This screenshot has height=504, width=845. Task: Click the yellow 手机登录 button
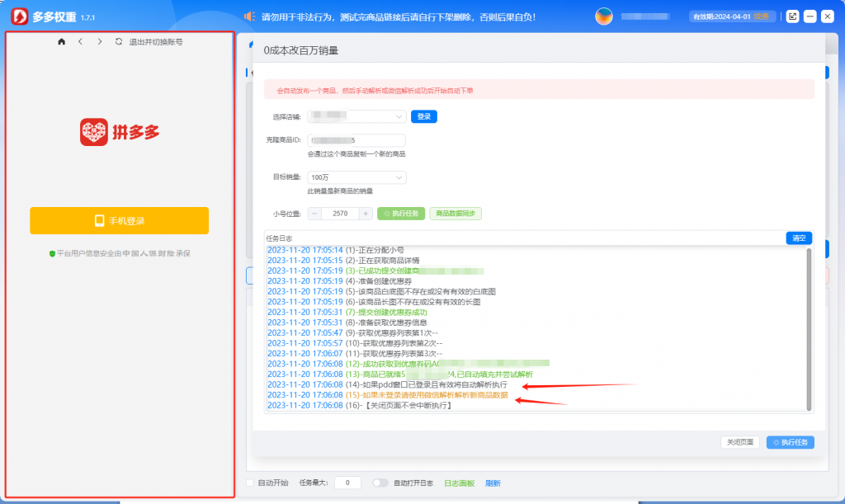119,221
